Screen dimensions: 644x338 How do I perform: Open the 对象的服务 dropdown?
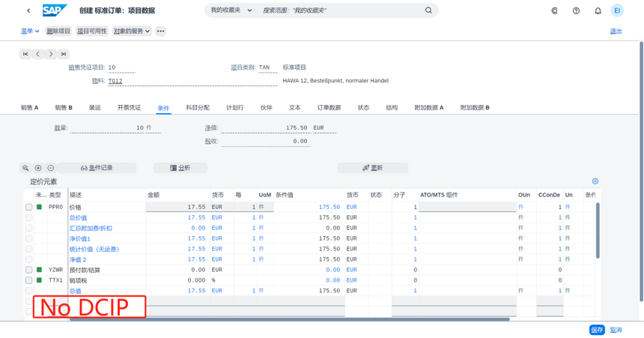click(132, 31)
